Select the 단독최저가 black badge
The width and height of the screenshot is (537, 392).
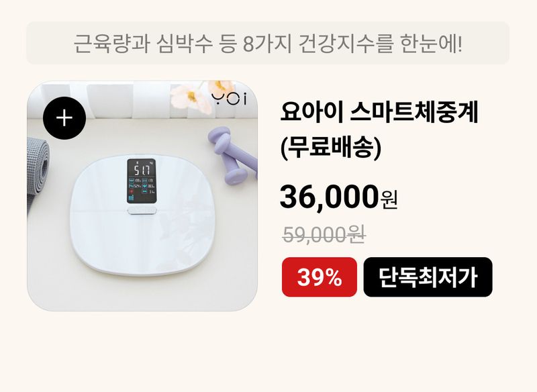428,277
